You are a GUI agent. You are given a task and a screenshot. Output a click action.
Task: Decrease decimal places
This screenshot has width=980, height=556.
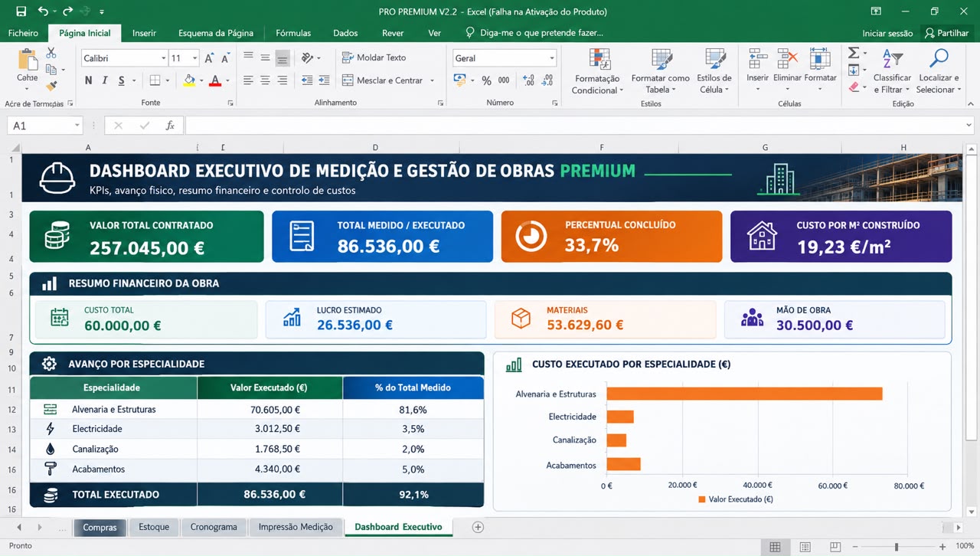(x=547, y=80)
